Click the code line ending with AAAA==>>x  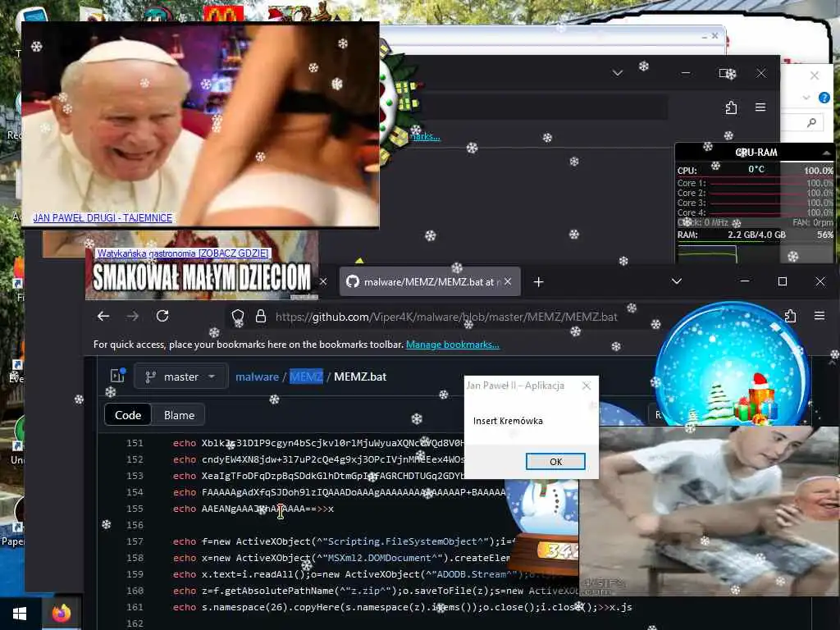click(253, 509)
